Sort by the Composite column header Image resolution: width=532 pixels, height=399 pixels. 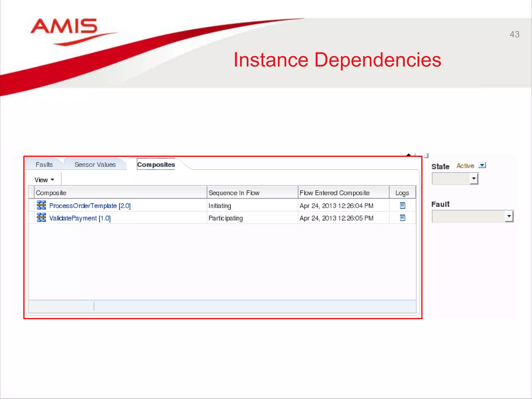tap(121, 193)
